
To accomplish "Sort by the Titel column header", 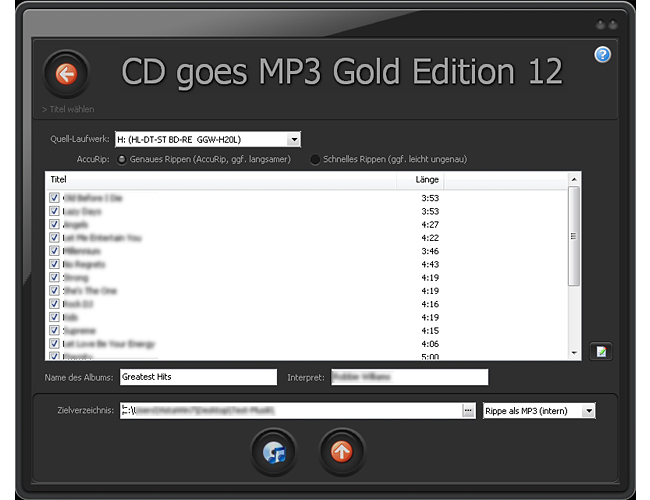I will pyautogui.click(x=221, y=180).
